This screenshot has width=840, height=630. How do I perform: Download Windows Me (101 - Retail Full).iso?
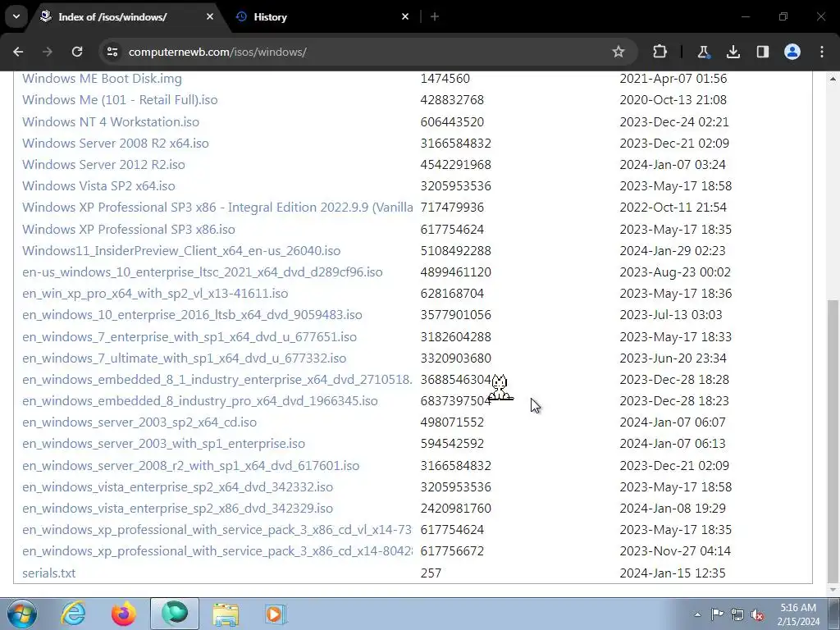[x=120, y=100]
